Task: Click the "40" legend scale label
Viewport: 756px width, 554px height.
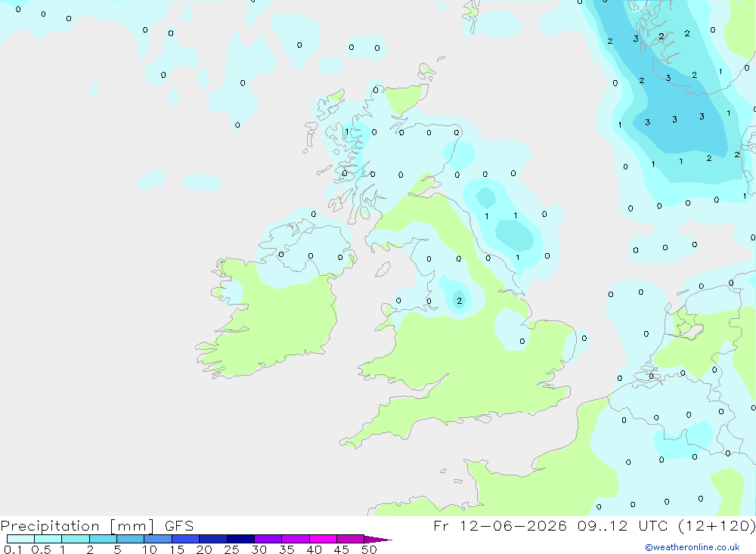Action: coord(314,549)
